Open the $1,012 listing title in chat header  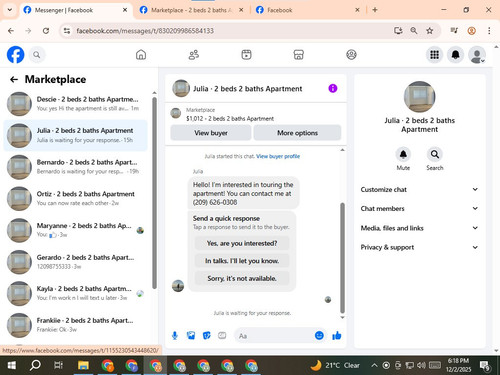[230, 119]
